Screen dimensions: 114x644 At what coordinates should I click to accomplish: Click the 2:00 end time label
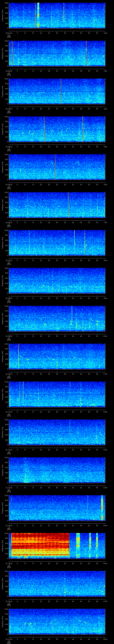tap(105, 33)
